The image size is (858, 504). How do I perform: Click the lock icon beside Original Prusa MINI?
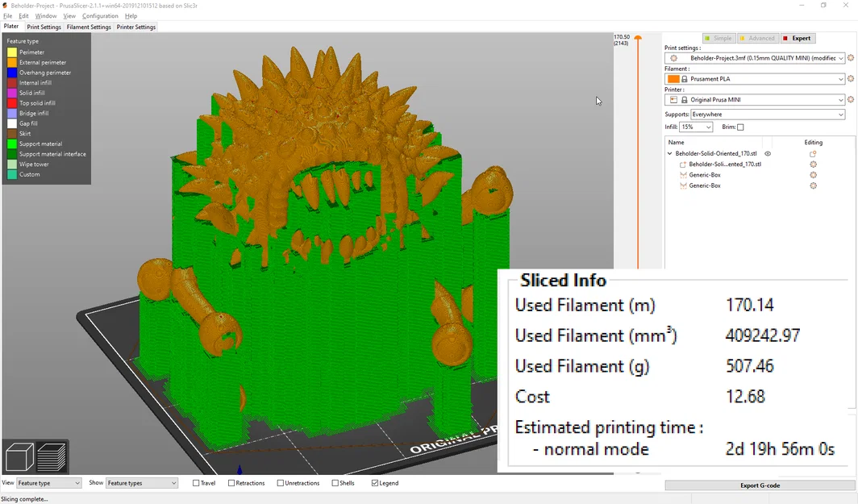(x=684, y=100)
